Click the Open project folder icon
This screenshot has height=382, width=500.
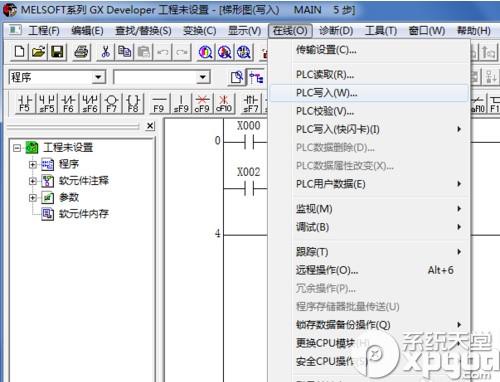38,52
